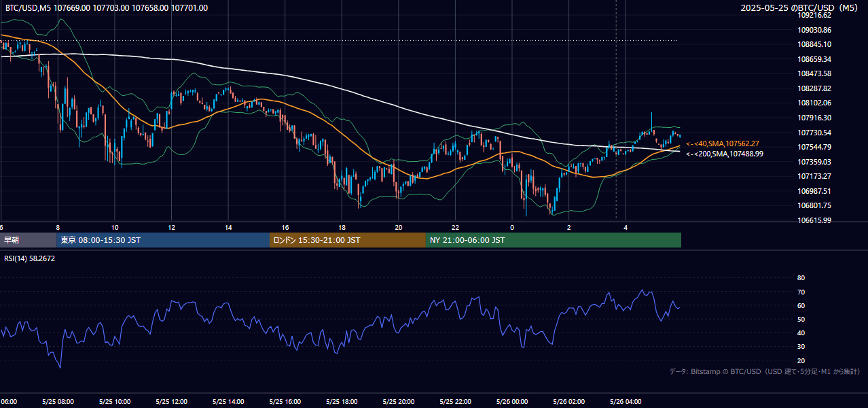Click price axis label 108845.10
868x408 pixels.
click(814, 44)
